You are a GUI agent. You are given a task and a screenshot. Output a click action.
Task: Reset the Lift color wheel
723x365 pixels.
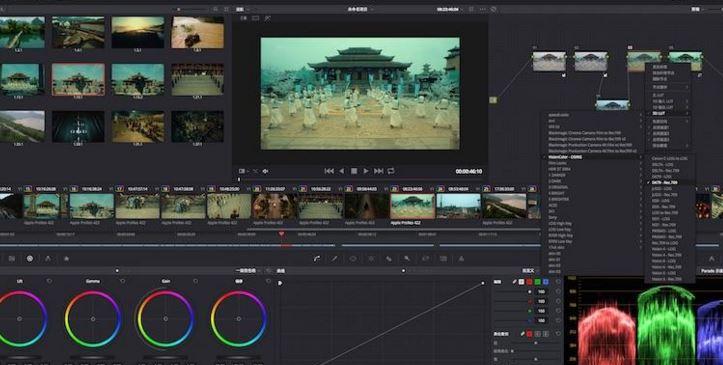tap(49, 281)
